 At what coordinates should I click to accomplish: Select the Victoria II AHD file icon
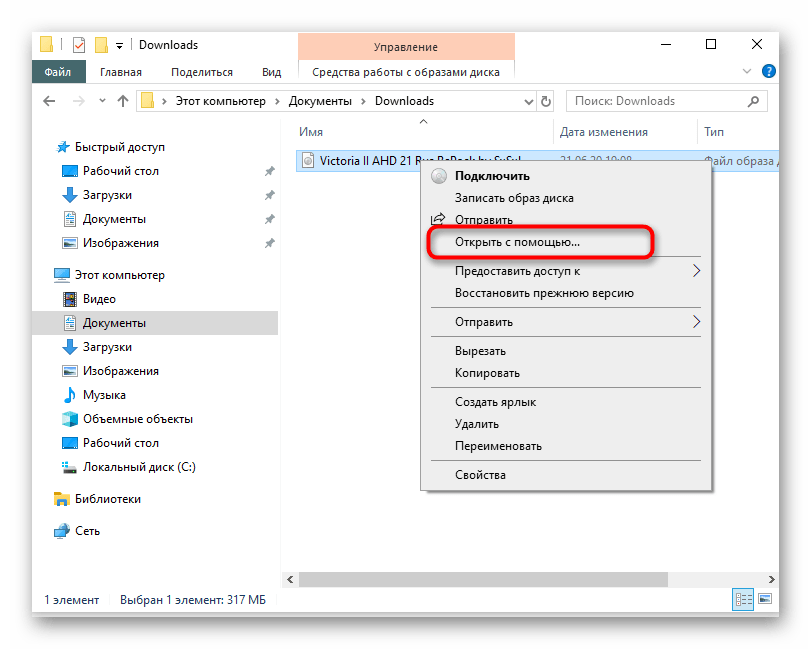pyautogui.click(x=308, y=161)
